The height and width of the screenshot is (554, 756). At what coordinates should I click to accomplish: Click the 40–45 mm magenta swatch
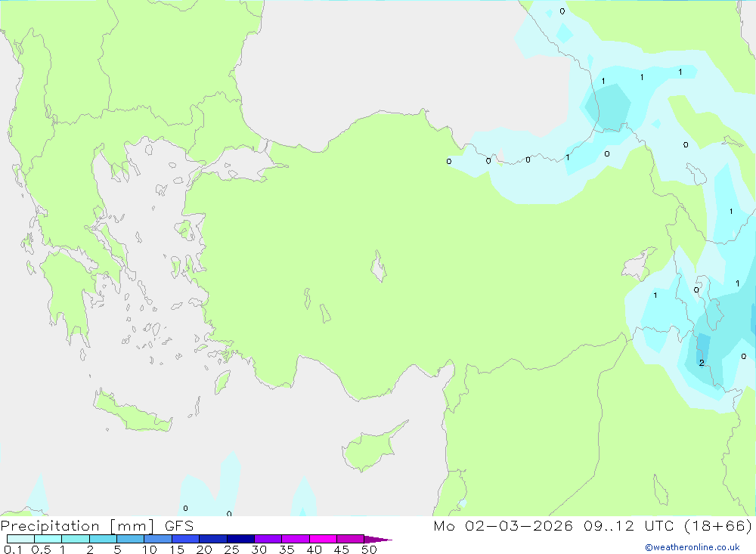323,539
